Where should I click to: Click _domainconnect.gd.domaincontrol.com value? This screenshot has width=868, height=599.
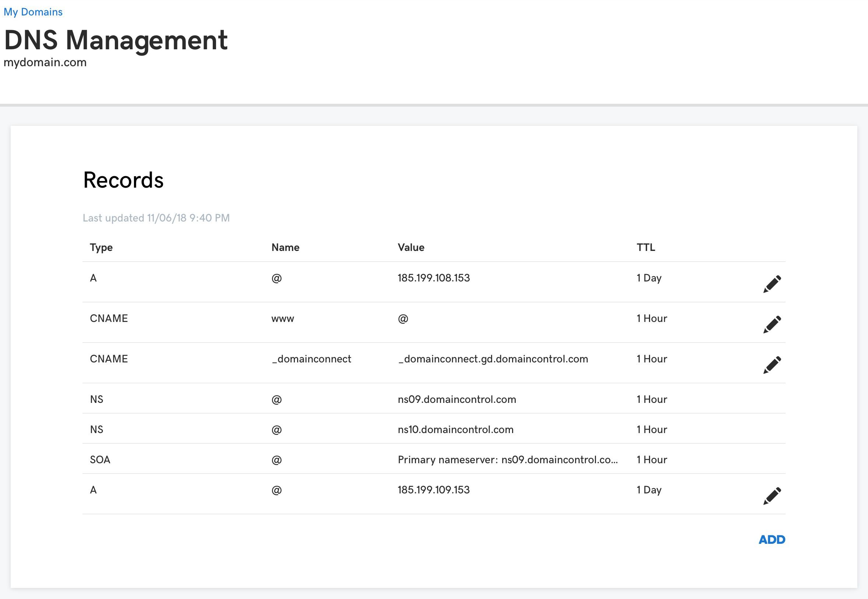pos(493,359)
